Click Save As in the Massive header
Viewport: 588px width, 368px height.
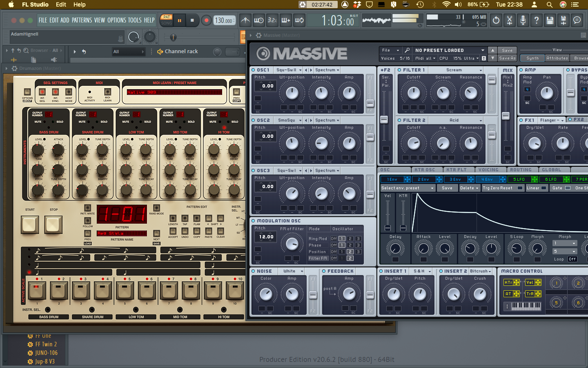click(x=508, y=58)
